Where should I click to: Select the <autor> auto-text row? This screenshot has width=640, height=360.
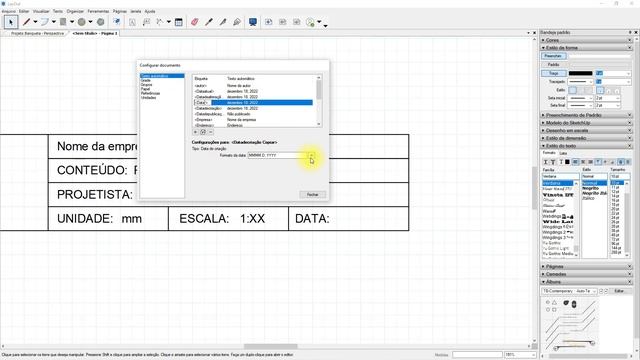[253, 86]
